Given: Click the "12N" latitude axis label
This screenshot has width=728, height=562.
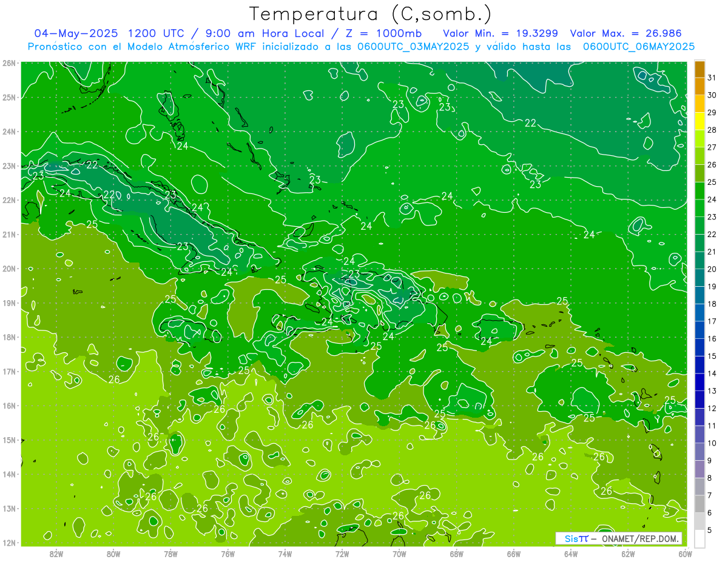Looking at the screenshot, I should (x=8, y=543).
